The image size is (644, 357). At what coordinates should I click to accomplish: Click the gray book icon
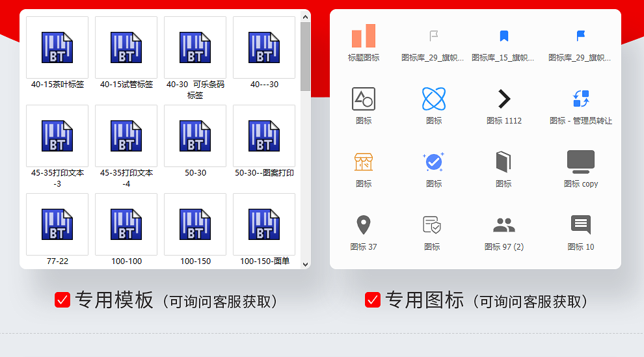503,162
